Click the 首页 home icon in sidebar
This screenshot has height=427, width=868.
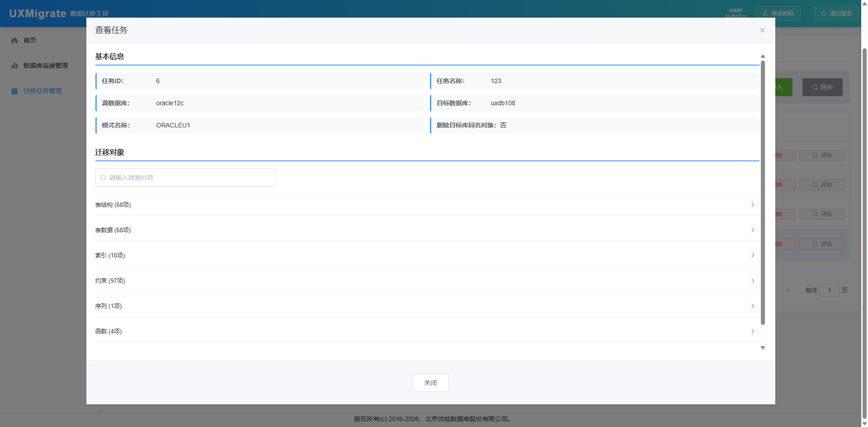(14, 40)
